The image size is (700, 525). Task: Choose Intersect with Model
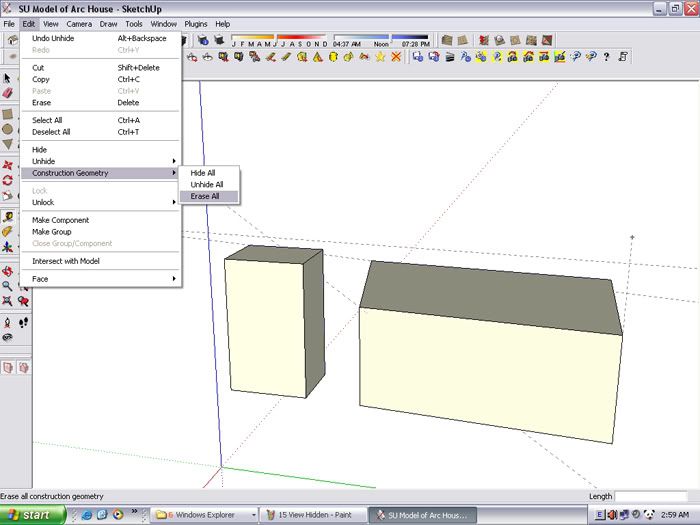pos(101,261)
